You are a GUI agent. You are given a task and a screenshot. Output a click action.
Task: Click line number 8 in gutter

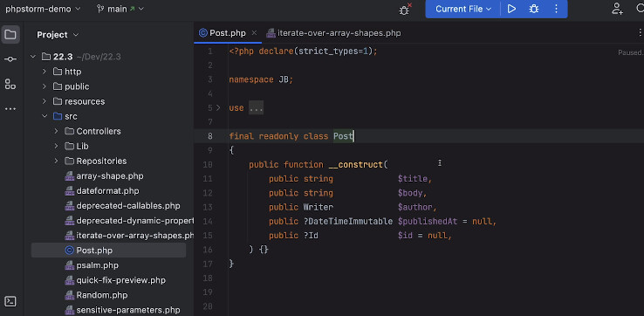click(x=210, y=136)
